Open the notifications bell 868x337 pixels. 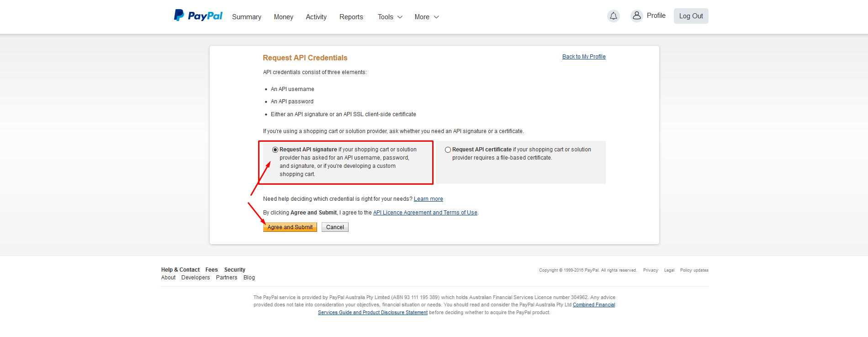point(614,16)
